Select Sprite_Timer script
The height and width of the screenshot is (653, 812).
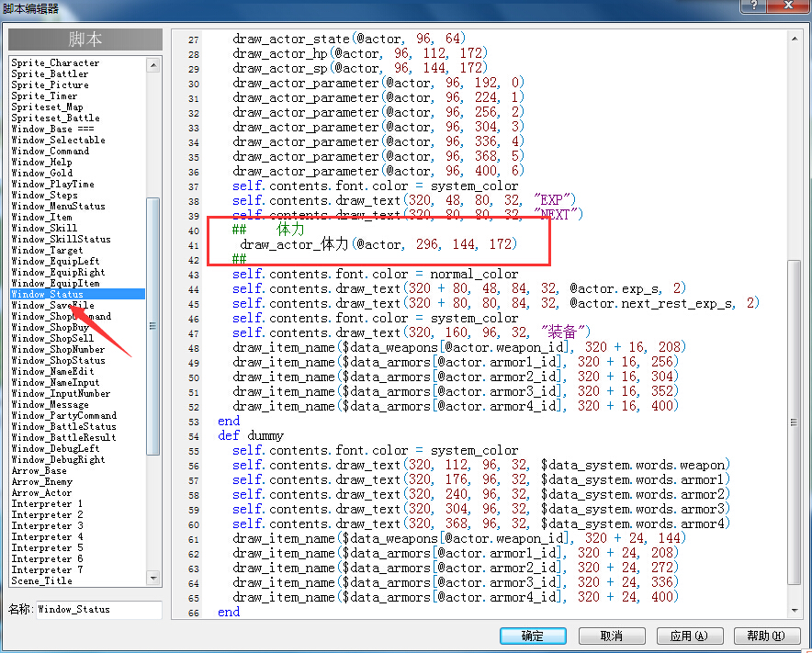44,96
